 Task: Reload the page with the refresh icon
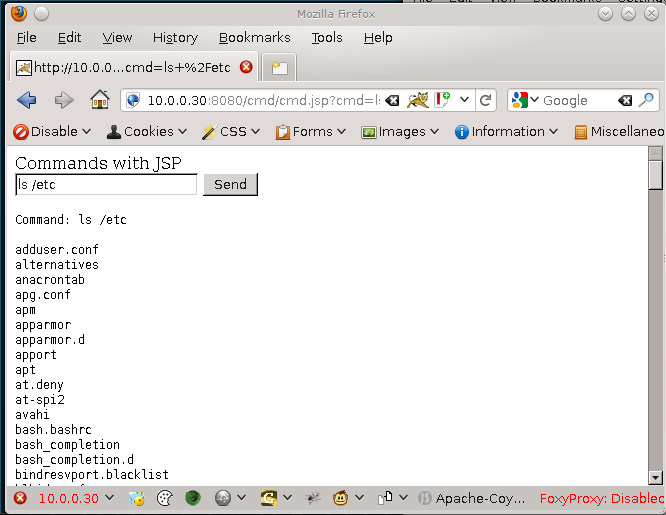(x=485, y=100)
